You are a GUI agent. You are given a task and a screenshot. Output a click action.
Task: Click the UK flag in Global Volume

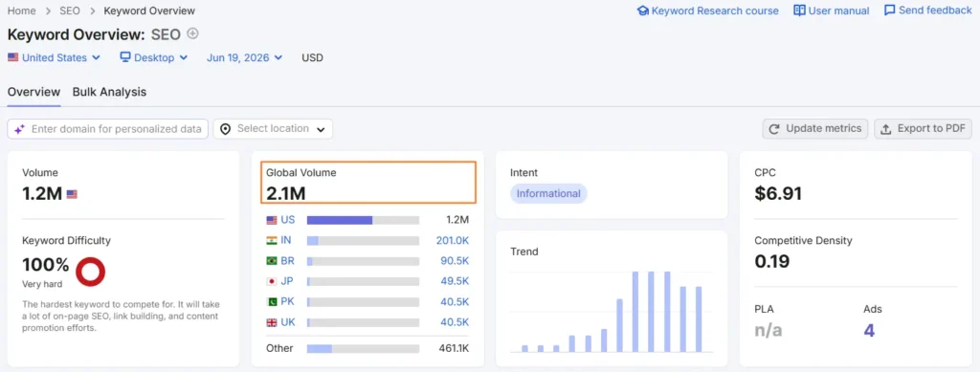tap(271, 322)
